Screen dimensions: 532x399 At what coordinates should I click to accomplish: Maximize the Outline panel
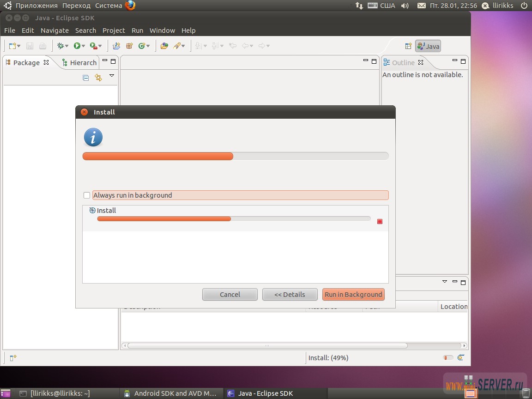(x=463, y=61)
